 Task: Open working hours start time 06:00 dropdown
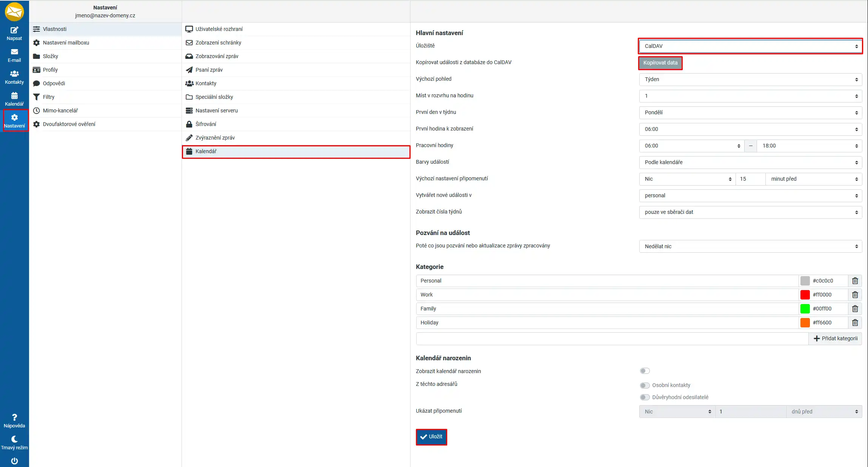[692, 146]
